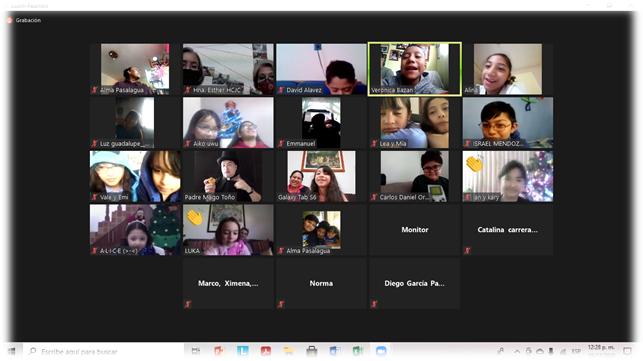Click the muted mic on Catalina carrera tile
The height and width of the screenshot is (361, 643).
(x=467, y=251)
